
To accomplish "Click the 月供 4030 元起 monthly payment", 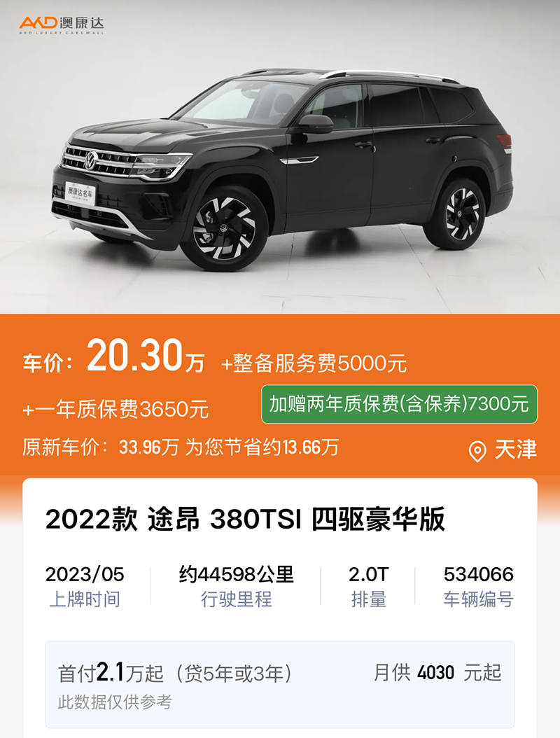I will click(x=437, y=673).
